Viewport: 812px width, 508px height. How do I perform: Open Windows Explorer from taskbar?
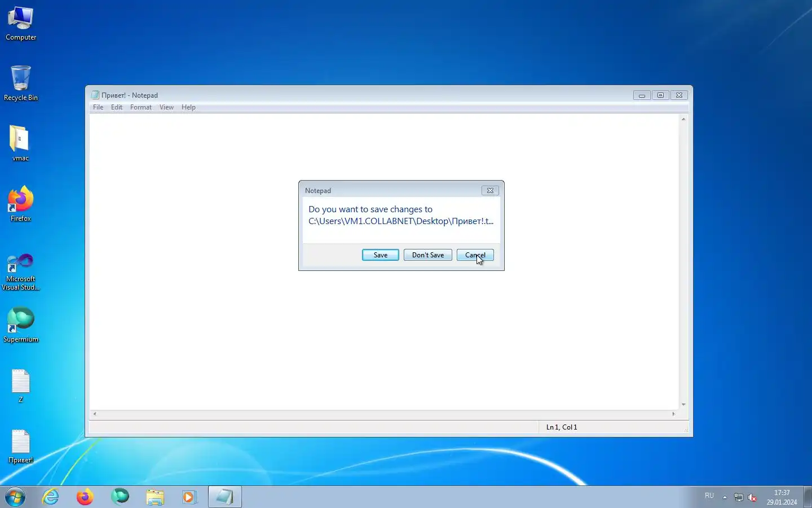coord(155,497)
